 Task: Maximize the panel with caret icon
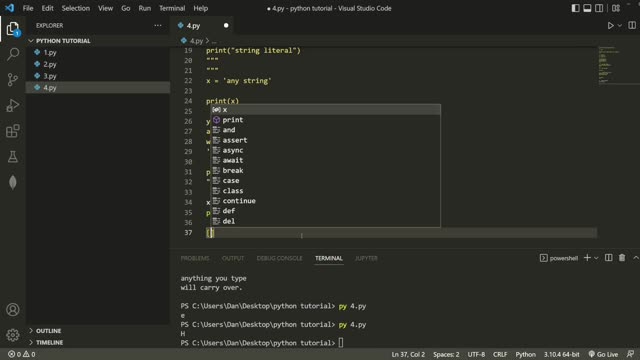coord(636,258)
